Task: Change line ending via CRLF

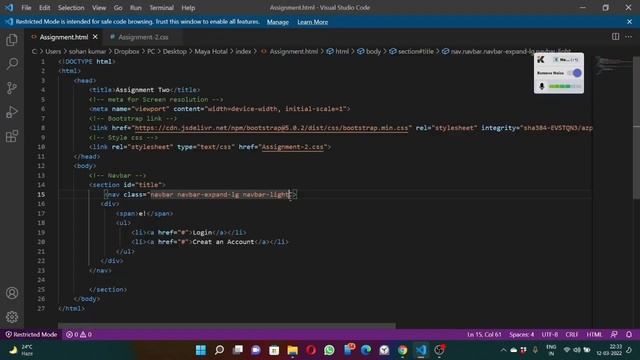Action: coord(571,334)
